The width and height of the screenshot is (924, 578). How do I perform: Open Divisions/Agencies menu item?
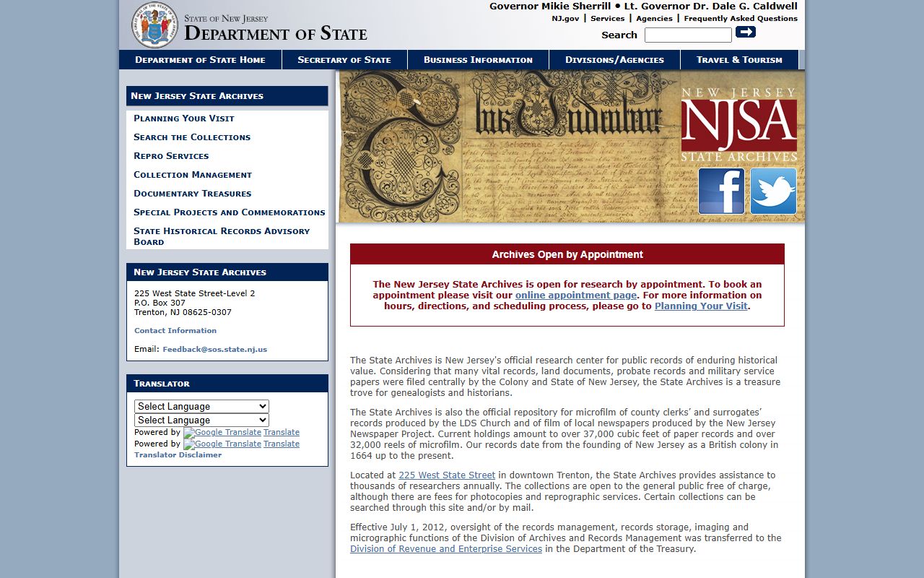(x=614, y=60)
